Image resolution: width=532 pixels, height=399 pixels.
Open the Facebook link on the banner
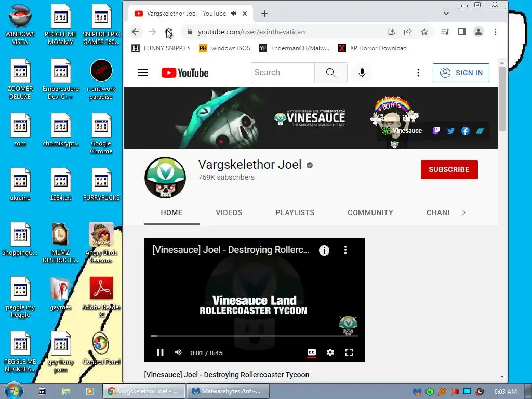pos(465,131)
